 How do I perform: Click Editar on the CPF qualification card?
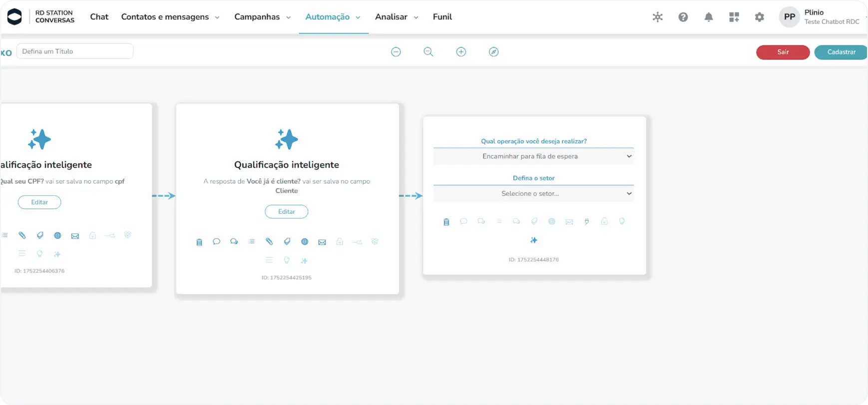[x=39, y=202]
